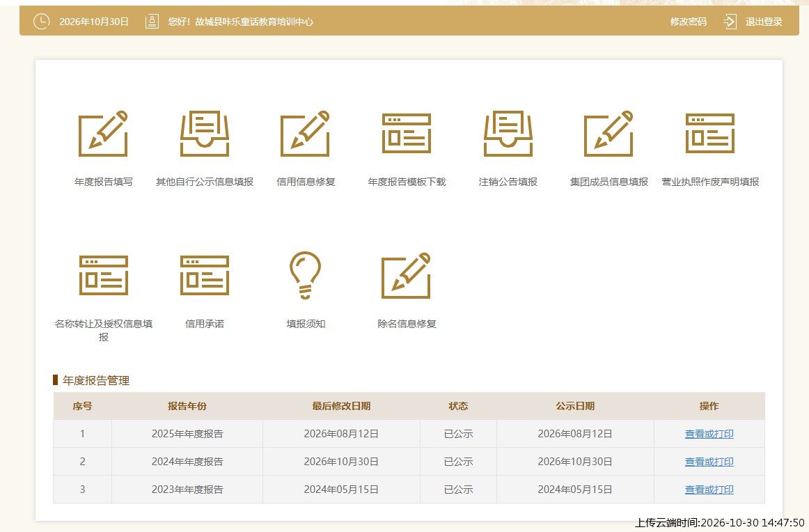Open 查看或打印 for the 2024年年度报告

(x=709, y=462)
